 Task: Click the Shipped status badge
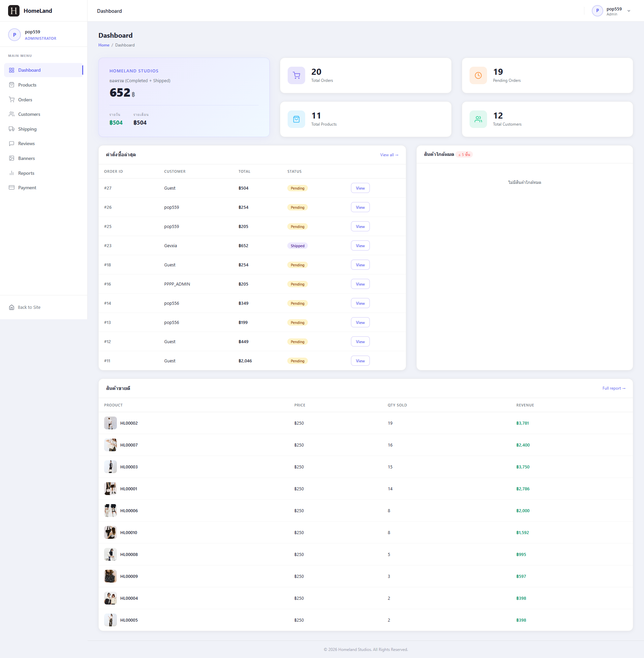[297, 246]
